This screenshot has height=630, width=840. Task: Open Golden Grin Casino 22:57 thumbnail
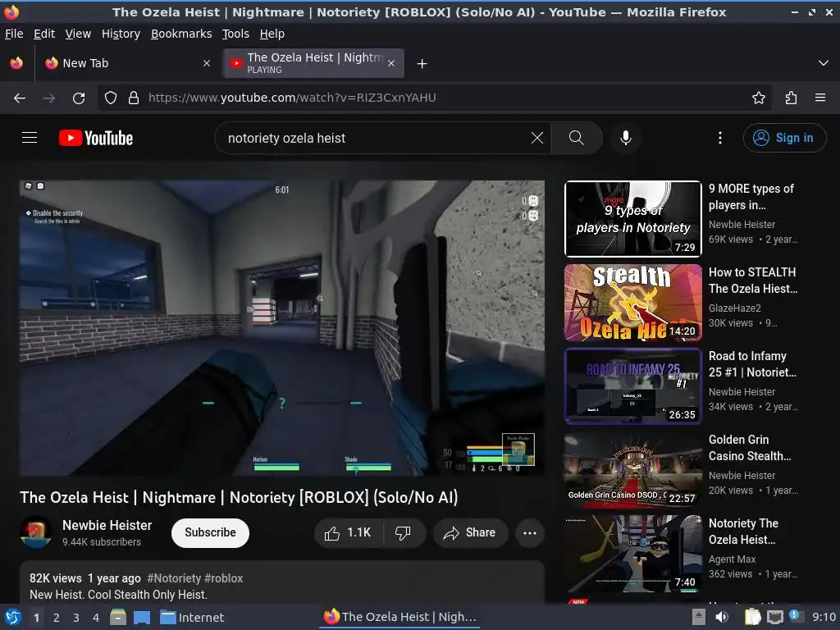point(632,470)
